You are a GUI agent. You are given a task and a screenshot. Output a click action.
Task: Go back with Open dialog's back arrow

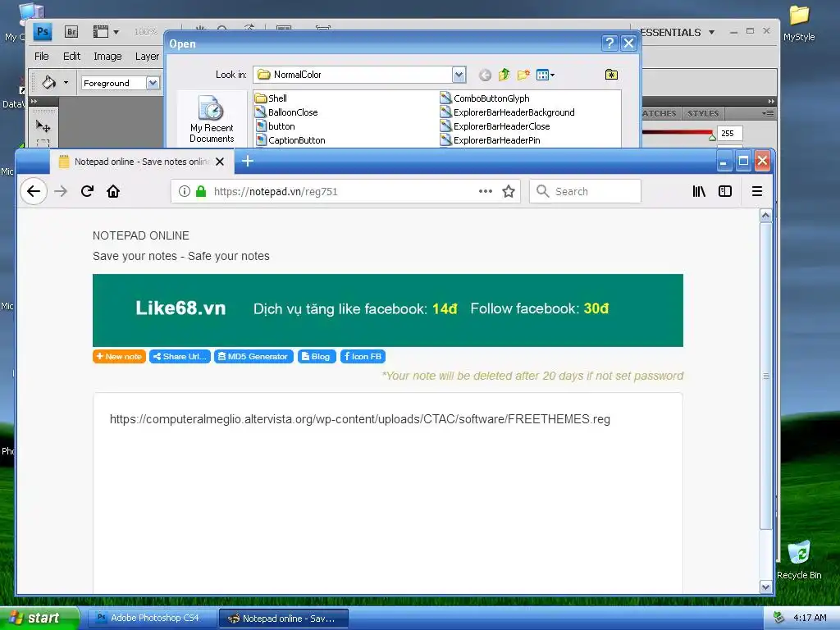click(485, 75)
